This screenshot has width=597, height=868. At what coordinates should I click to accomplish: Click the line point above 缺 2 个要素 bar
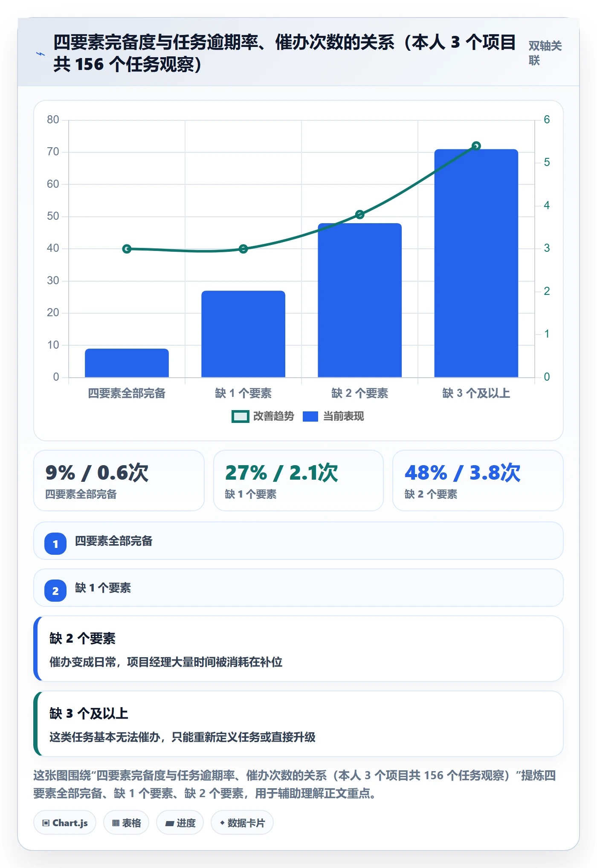pyautogui.click(x=359, y=215)
